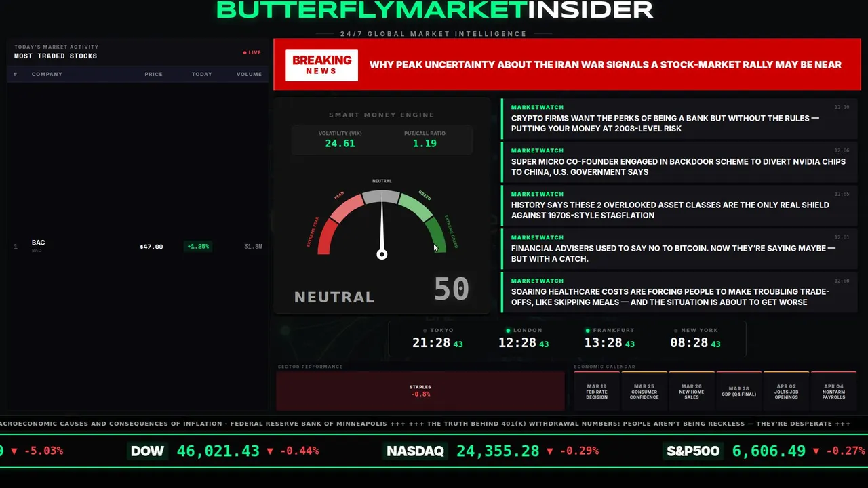Screen dimensions: 868x488
Task: Click the scrolling 401(k) withdrawal headline
Action: point(629,424)
